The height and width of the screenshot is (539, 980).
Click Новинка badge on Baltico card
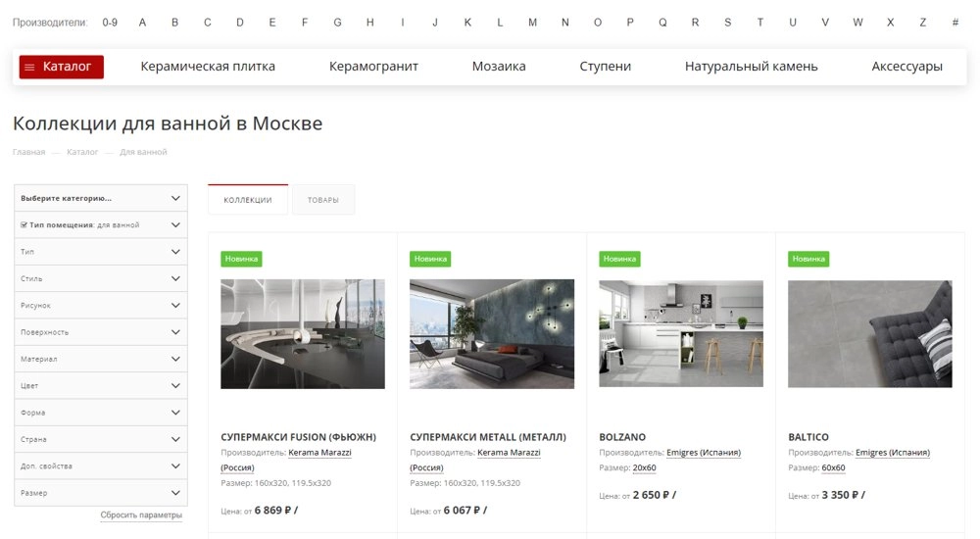click(x=808, y=259)
